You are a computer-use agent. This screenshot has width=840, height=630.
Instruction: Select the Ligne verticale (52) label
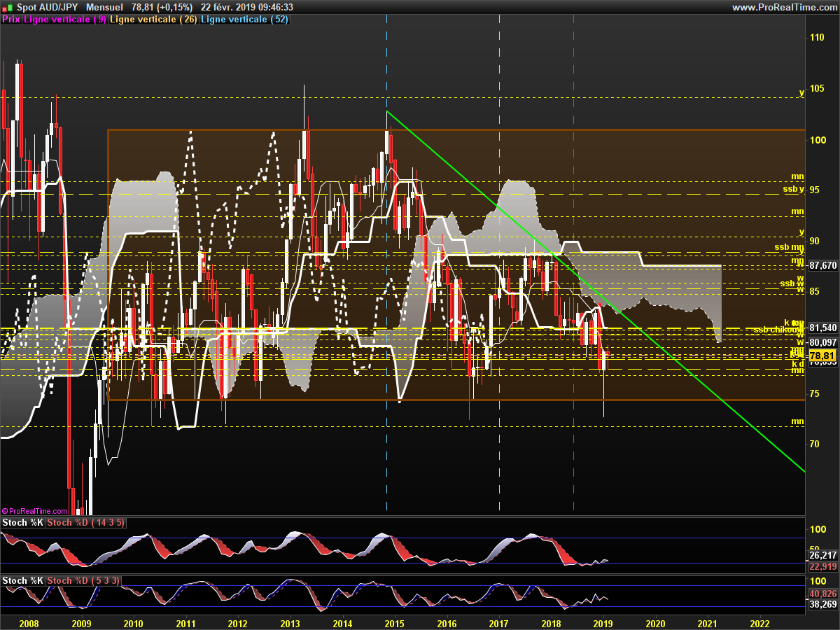244,20
